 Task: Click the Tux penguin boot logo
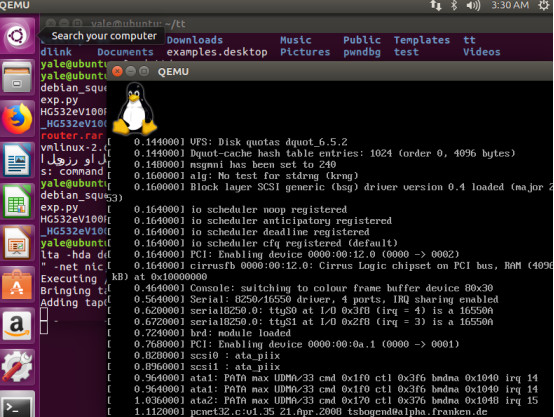[x=135, y=109]
